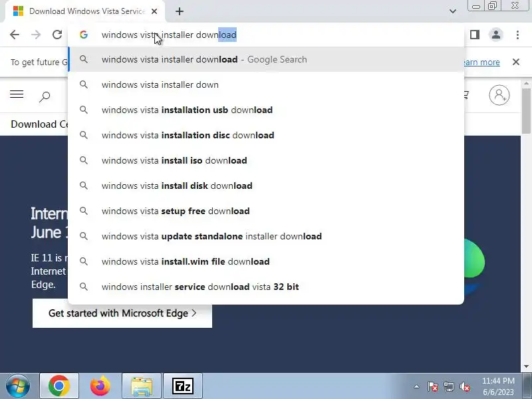Close the Download Windows Vista Service tab

pos(154,11)
